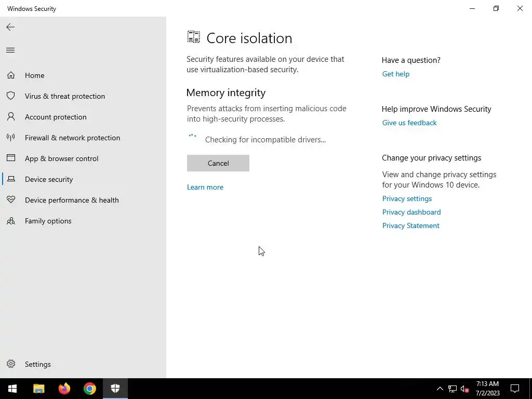532x399 pixels.
Task: Open Home in the sidebar
Action: 35,75
